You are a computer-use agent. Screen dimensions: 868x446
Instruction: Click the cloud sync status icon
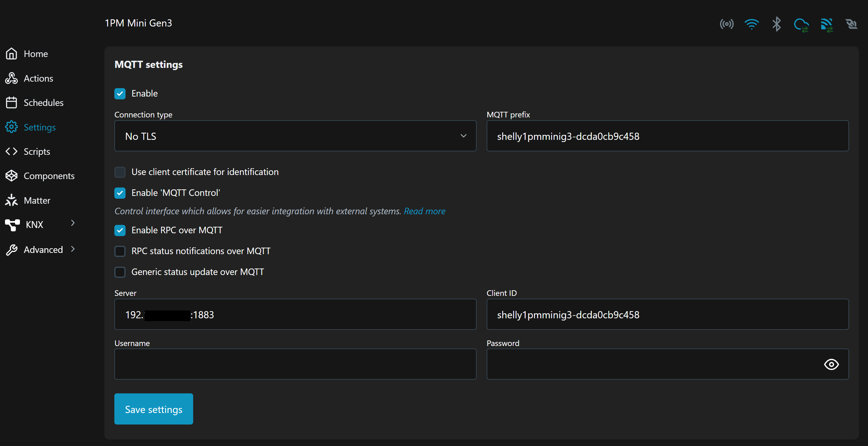click(801, 25)
